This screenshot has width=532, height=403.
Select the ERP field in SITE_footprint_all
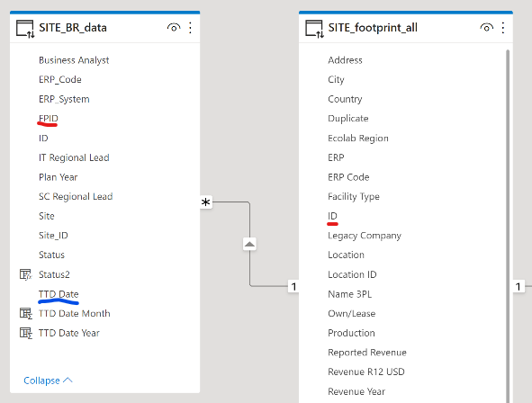336,157
